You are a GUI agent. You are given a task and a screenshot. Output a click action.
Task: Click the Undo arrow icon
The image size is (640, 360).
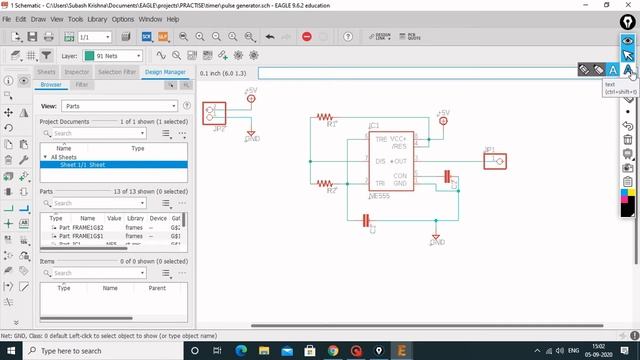[270, 37]
